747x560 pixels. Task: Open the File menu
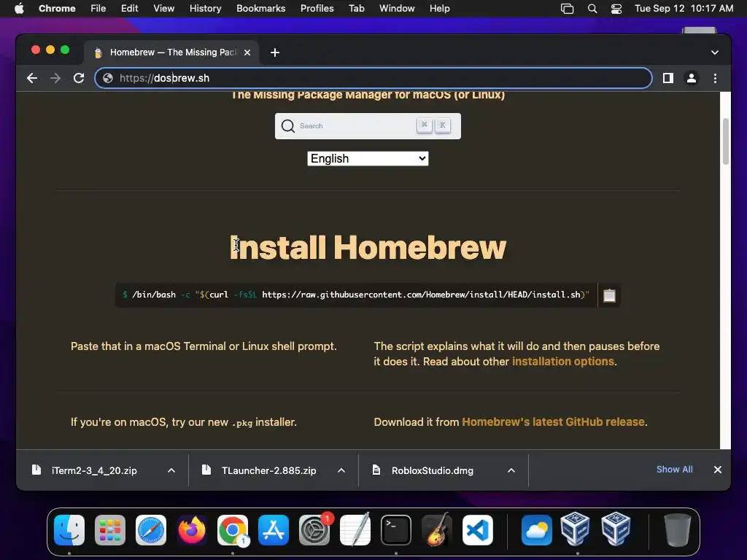pos(98,9)
